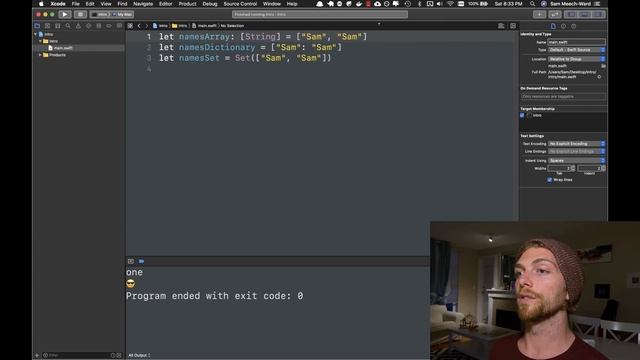Open the Report navigator
This screenshot has height=360, width=640.
(x=119, y=26)
